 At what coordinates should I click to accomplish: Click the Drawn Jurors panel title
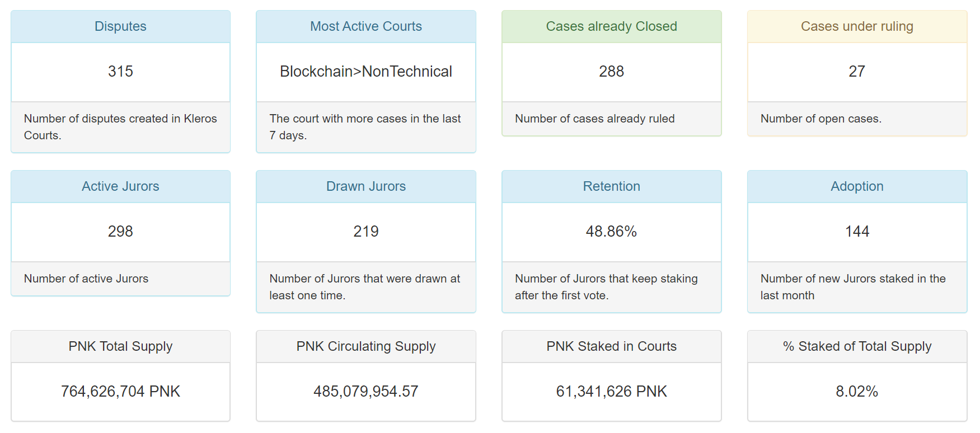click(x=366, y=186)
